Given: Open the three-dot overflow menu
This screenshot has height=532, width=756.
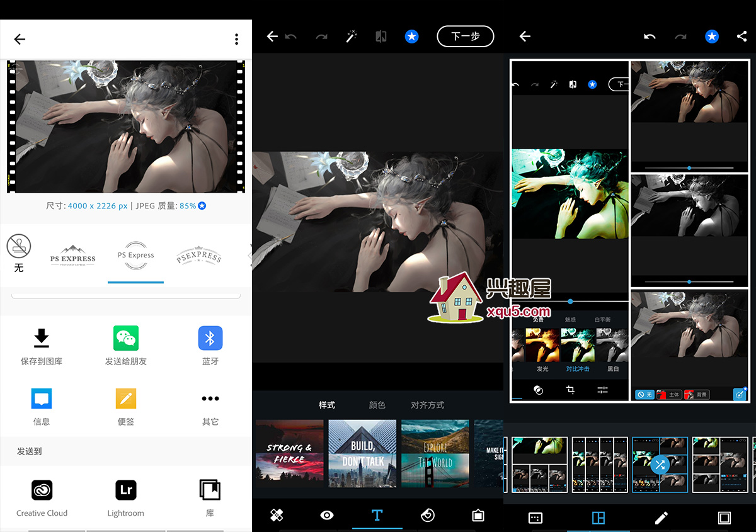Looking at the screenshot, I should click(x=236, y=39).
